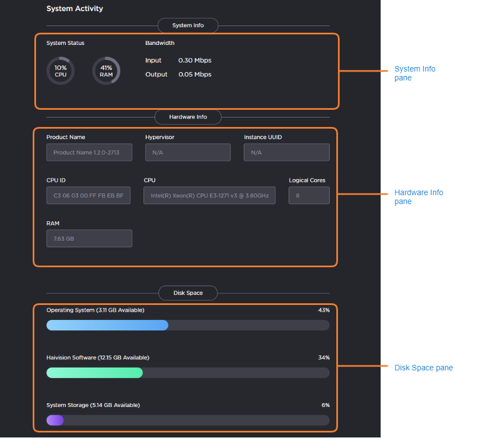Click the Haivision Software disk usage bar
The image size is (492, 448).
click(x=188, y=373)
